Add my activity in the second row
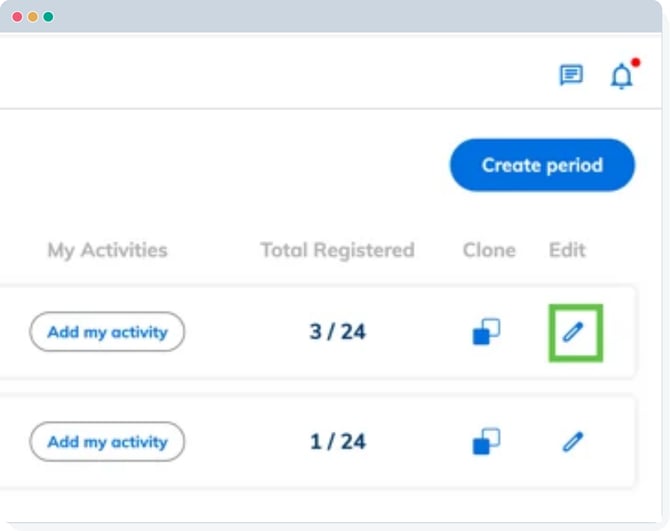The height and width of the screenshot is (531, 670). pos(107,441)
